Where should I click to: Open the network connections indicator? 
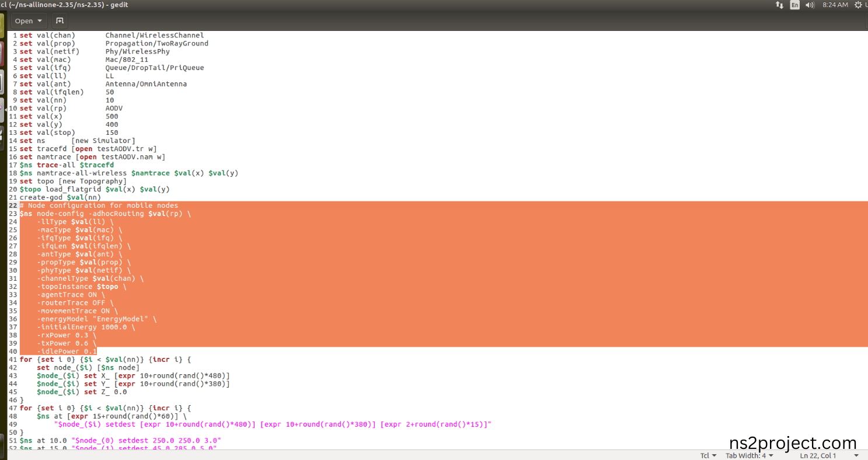pyautogui.click(x=779, y=5)
